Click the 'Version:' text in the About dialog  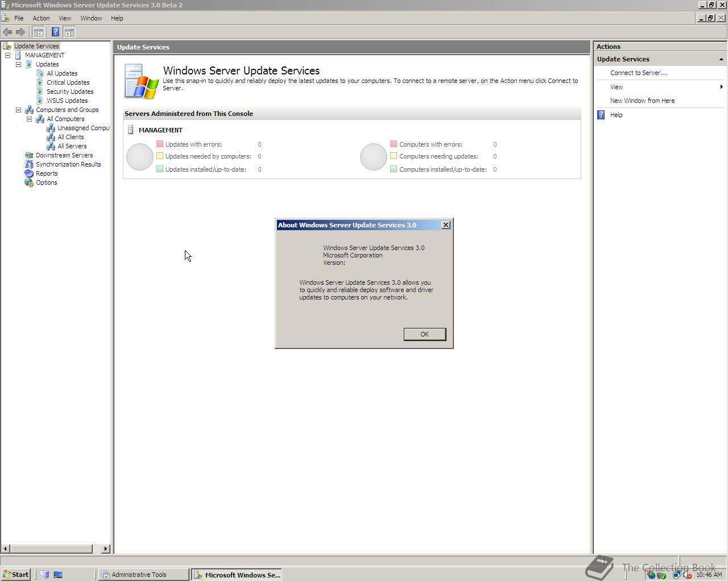(x=334, y=263)
